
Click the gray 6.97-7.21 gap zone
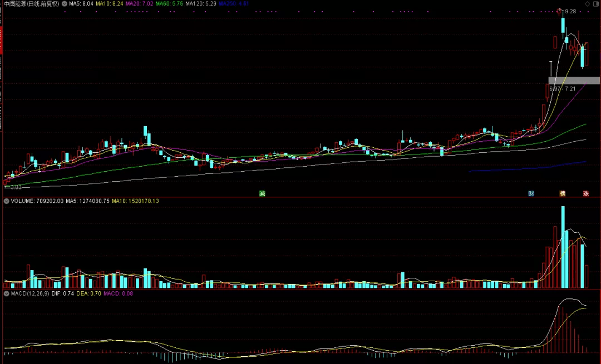574,81
